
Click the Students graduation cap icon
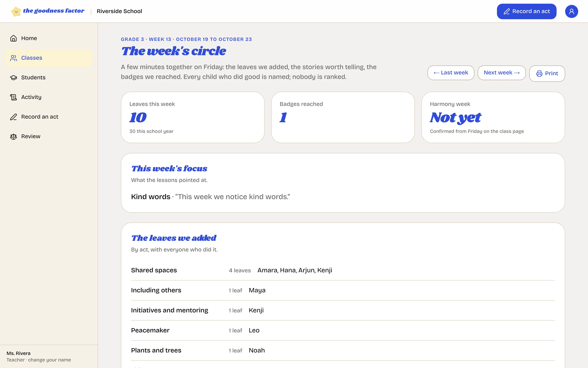[x=13, y=77]
